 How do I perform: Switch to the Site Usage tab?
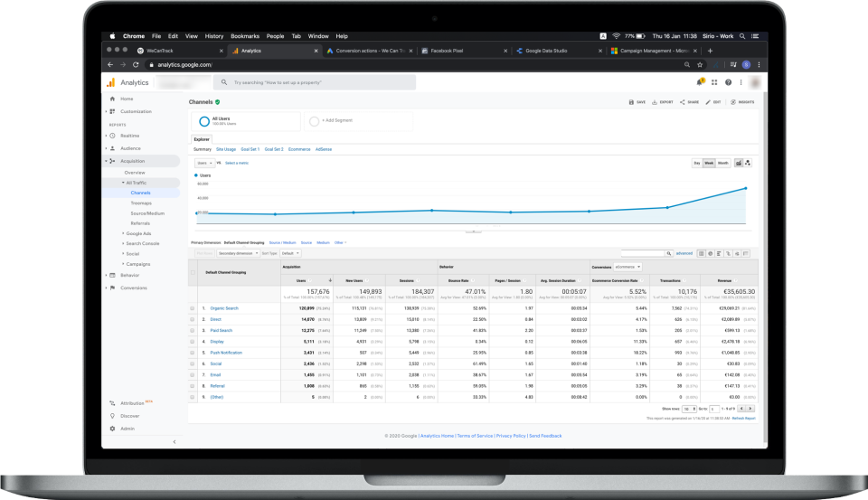(226, 149)
